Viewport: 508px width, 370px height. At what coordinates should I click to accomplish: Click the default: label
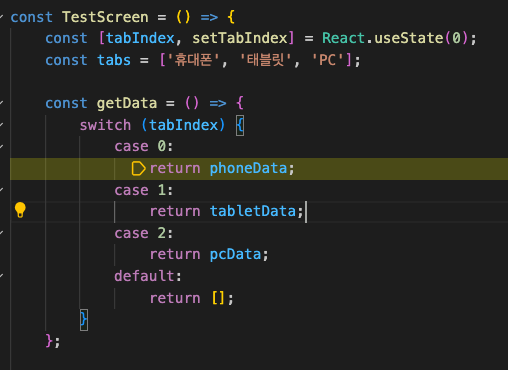(x=148, y=276)
